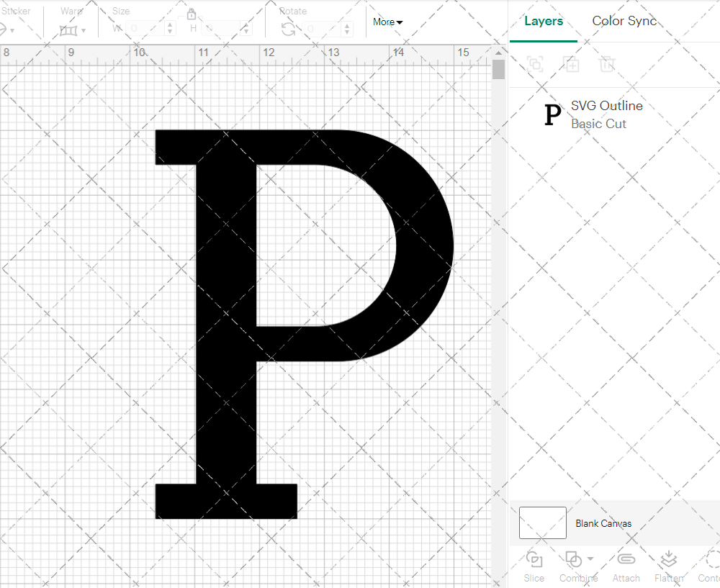The height and width of the screenshot is (588, 720).
Task: Select the SVG Outline Basic Cut layer
Action: (606, 114)
